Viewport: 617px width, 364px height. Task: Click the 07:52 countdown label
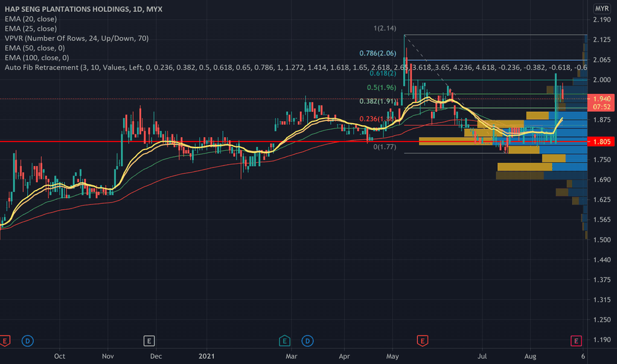[x=601, y=107]
